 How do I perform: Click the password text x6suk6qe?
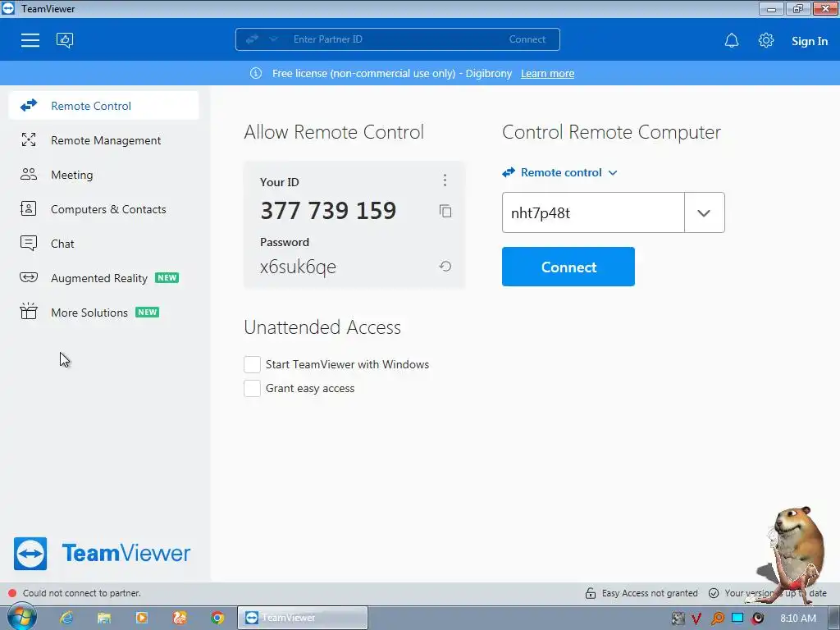pos(299,267)
